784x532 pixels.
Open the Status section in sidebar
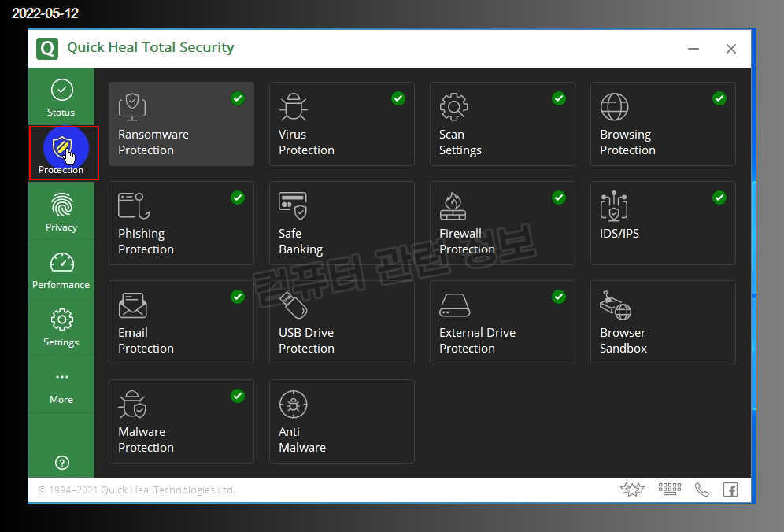tap(61, 98)
